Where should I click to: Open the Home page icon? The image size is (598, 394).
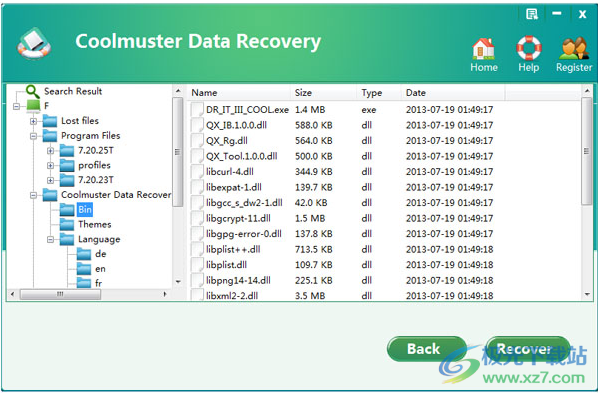[x=484, y=49]
